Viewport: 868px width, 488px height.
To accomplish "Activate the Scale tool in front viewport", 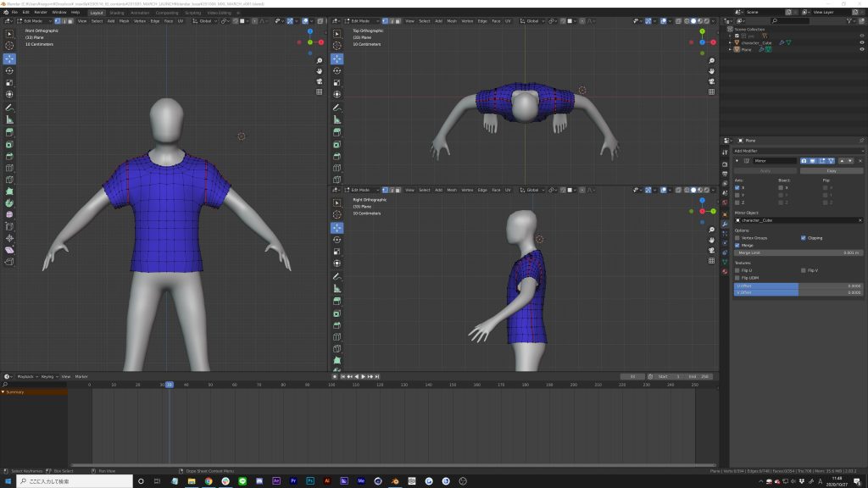I will (x=9, y=83).
